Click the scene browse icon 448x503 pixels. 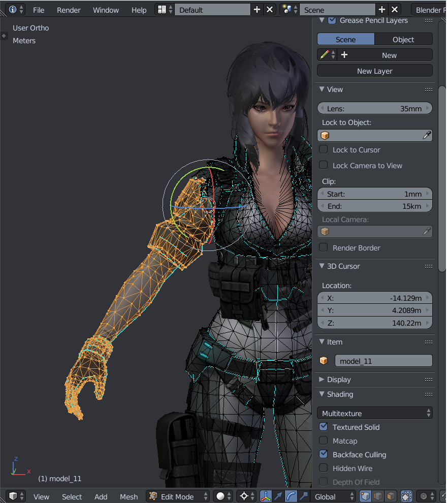[290, 10]
